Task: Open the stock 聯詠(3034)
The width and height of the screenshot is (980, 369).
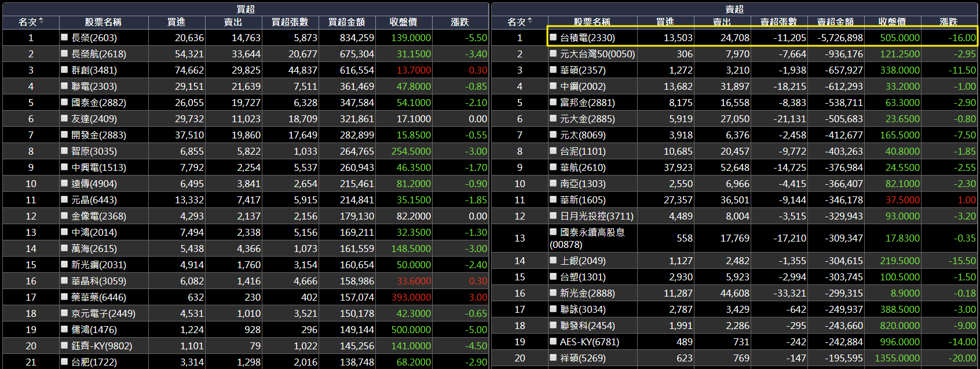Action: coord(583,309)
